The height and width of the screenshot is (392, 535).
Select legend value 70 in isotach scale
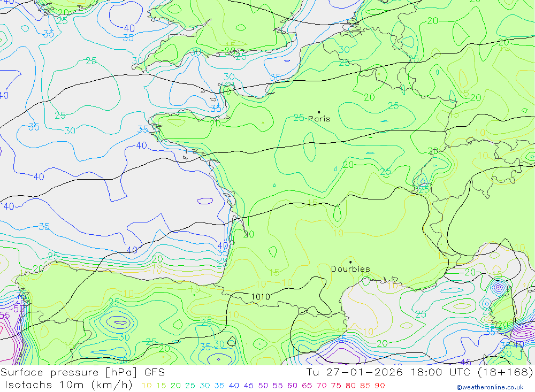(322, 386)
